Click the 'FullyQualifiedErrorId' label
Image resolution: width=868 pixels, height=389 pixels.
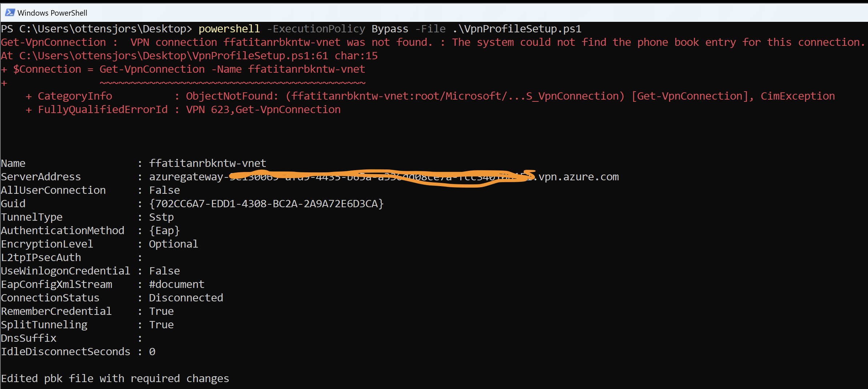[x=103, y=109]
